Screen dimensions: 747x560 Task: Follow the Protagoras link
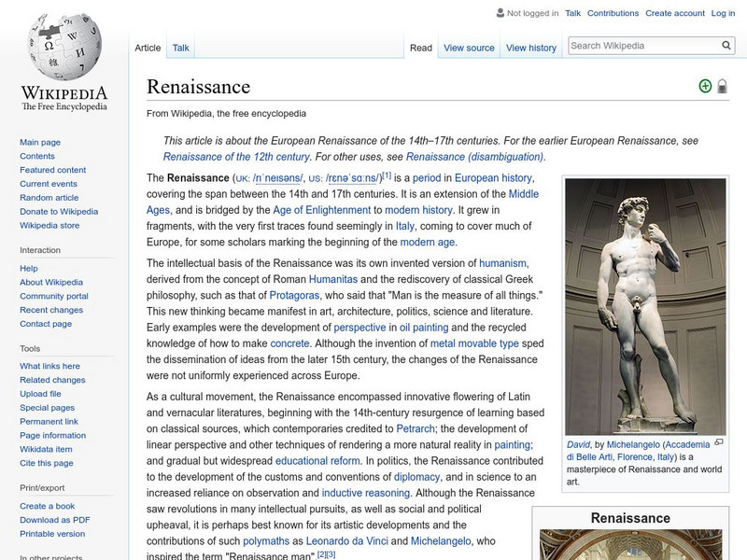click(294, 295)
